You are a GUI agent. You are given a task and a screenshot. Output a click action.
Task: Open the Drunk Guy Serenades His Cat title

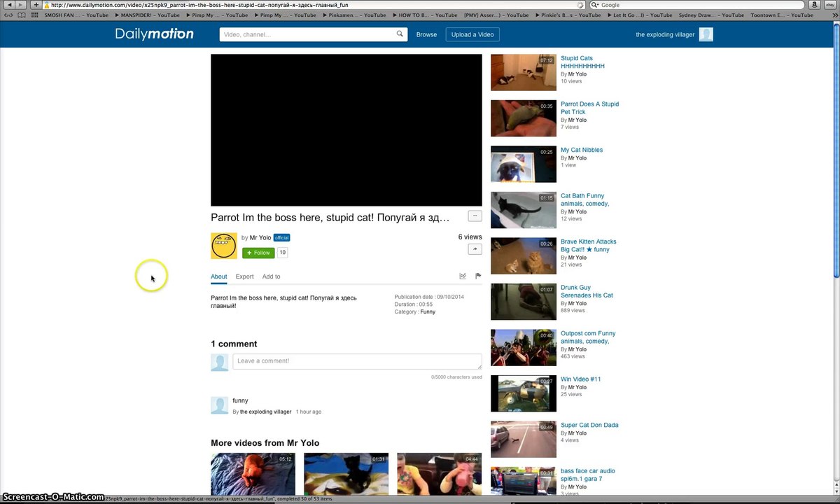click(x=587, y=291)
